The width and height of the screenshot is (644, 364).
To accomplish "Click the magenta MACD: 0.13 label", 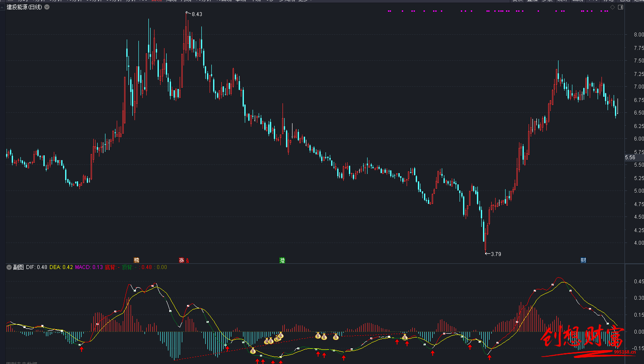I will 89,267.
